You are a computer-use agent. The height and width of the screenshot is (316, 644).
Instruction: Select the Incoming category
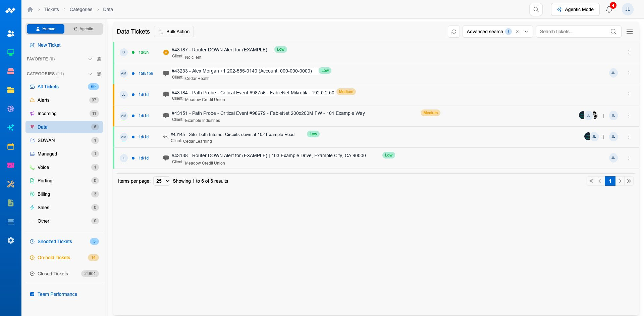tap(64, 114)
